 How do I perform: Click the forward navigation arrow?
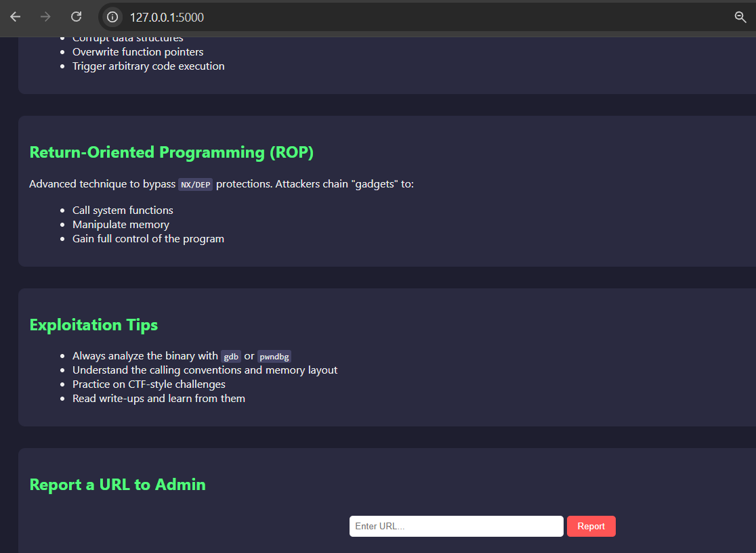45,17
